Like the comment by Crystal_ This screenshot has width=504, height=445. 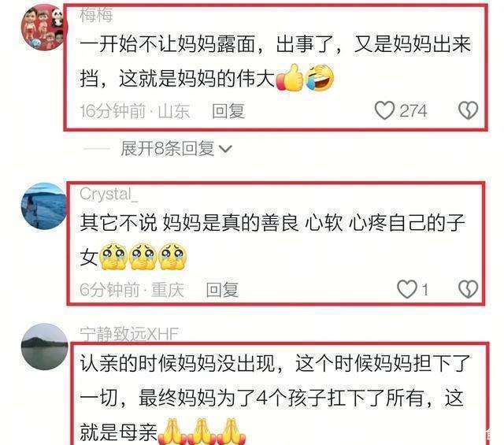[x=407, y=289]
